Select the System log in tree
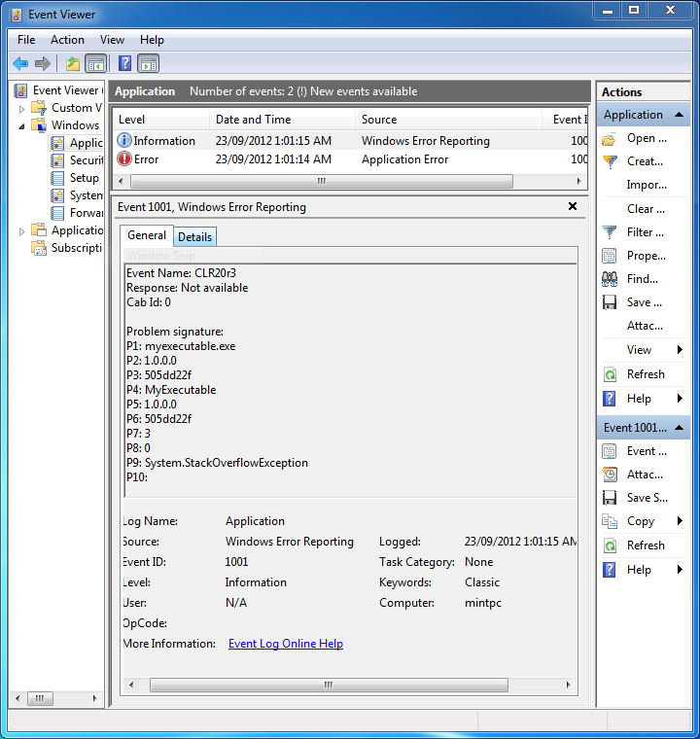Image resolution: width=700 pixels, height=739 pixels. [86, 195]
